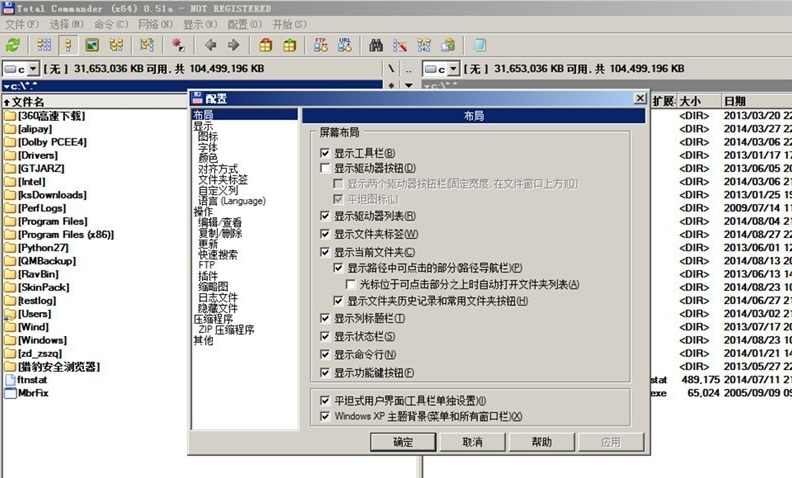This screenshot has width=792, height=478.
Task: Click the invert selection red star icon
Action: tap(178, 45)
